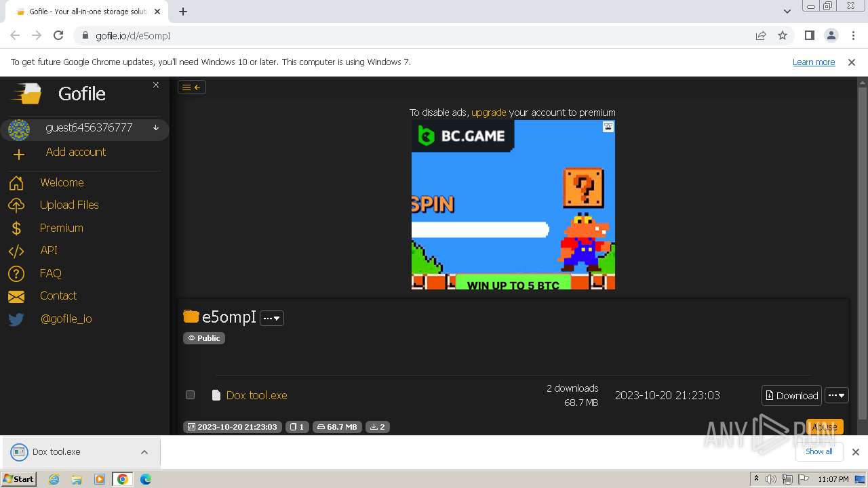The image size is (868, 488).
Task: Check the Dox tool.exe checkbox
Action: pos(190,394)
